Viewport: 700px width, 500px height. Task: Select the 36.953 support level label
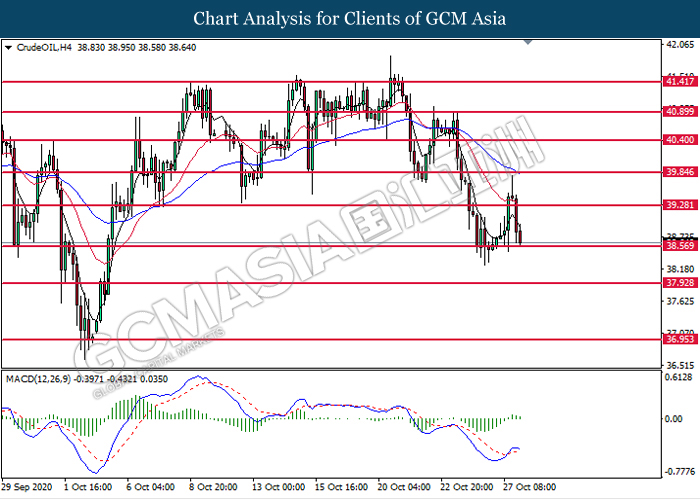[680, 339]
